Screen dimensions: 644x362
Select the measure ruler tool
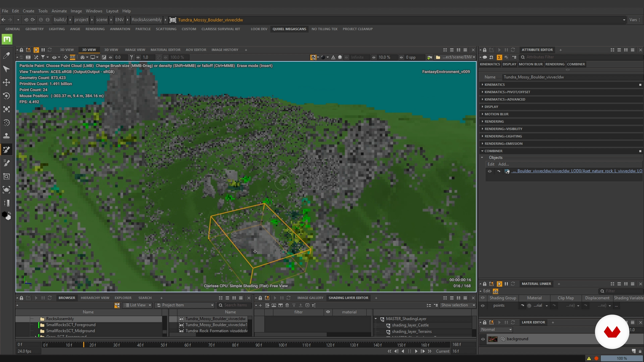pyautogui.click(x=6, y=203)
